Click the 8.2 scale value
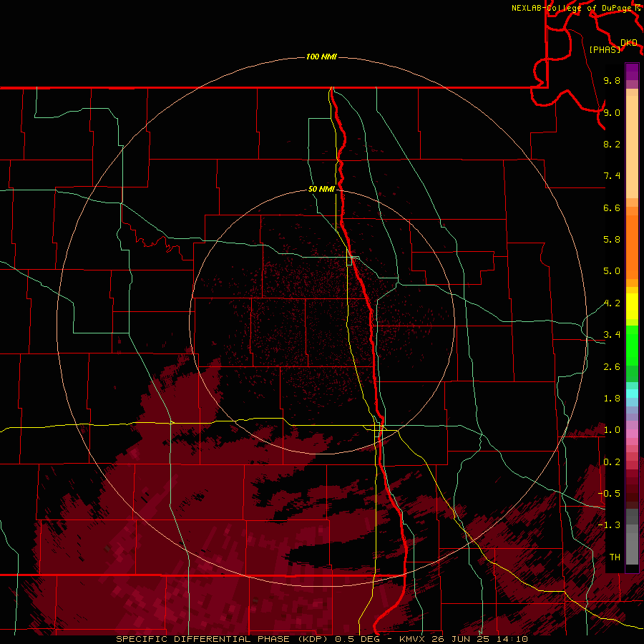This screenshot has height=644, width=644. (x=612, y=144)
